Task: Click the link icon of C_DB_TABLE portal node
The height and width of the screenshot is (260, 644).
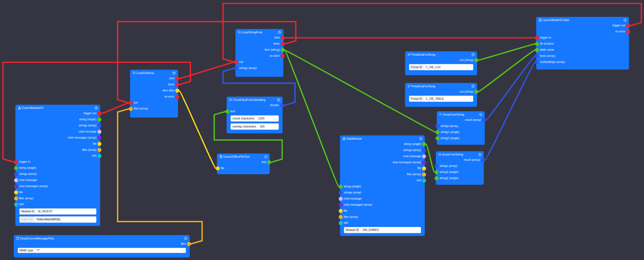Action: click(409, 86)
